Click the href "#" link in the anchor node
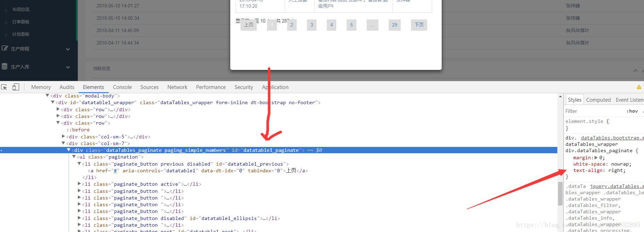 tap(115, 171)
